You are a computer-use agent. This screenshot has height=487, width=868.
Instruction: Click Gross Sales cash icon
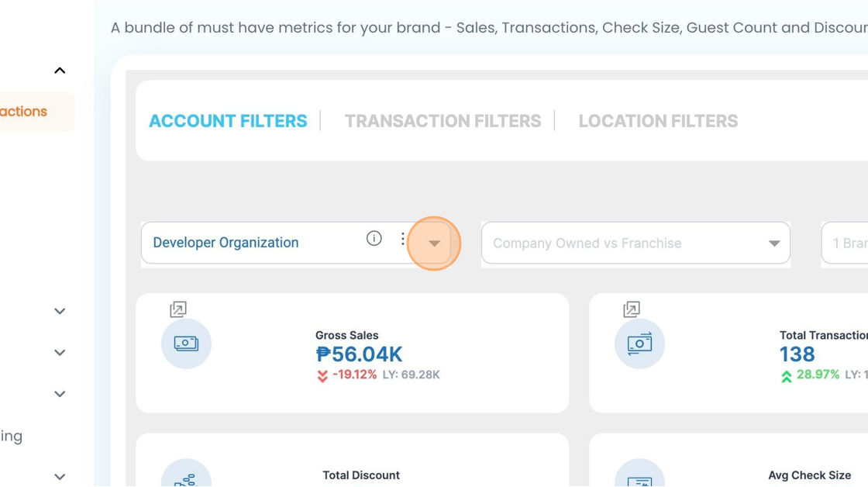click(186, 344)
